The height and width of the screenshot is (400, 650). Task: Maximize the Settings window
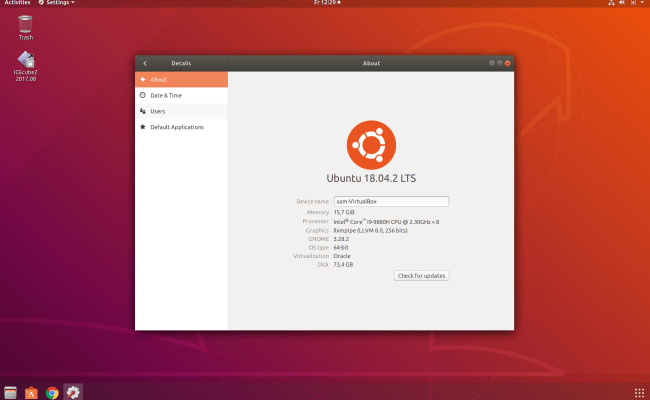[500, 63]
